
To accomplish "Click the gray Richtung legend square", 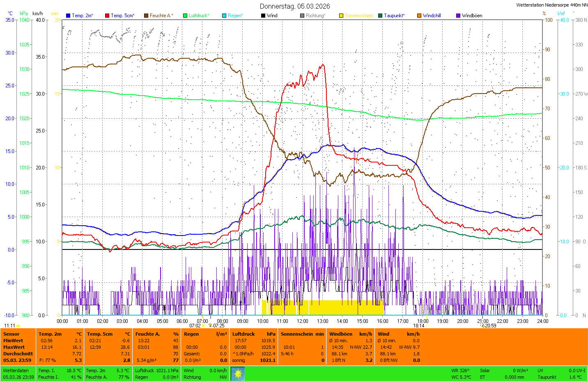I will pos(302,16).
